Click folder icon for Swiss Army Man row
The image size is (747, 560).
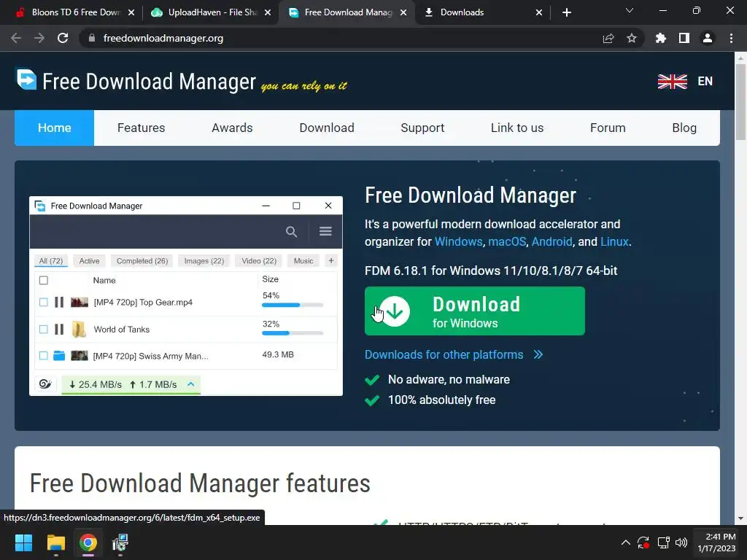(x=59, y=356)
